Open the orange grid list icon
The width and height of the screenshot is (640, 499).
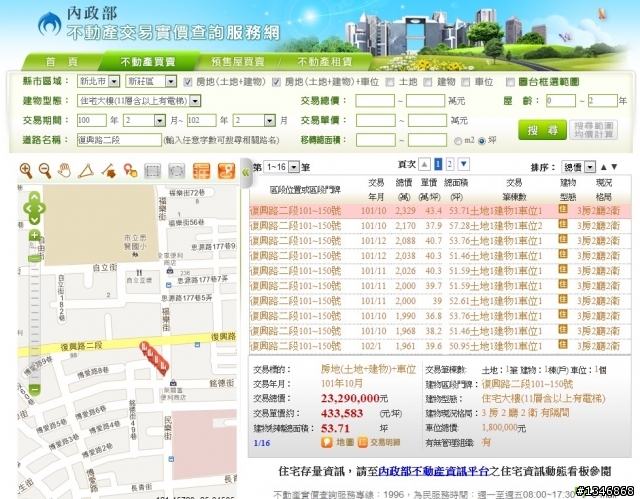click(x=201, y=171)
